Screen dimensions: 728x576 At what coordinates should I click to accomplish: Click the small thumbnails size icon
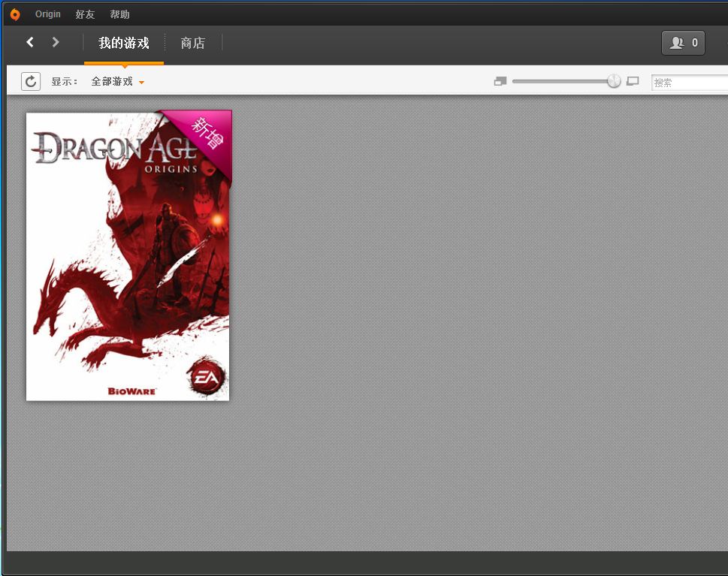pos(500,81)
